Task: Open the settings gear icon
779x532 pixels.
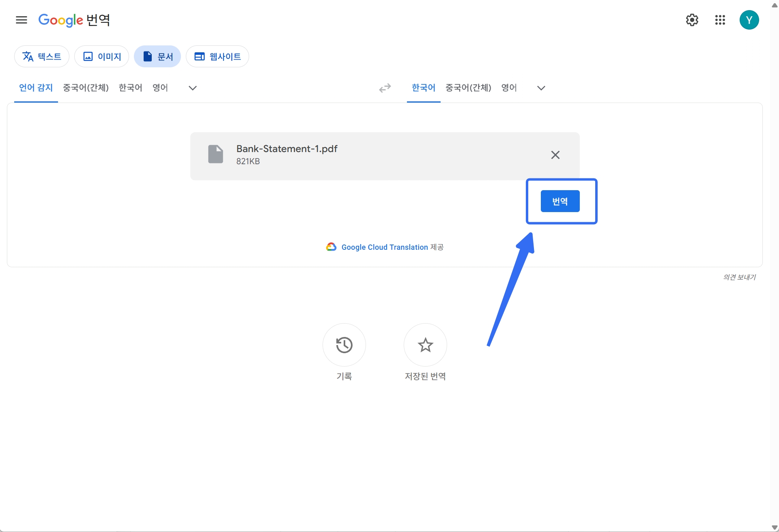Action: [692, 20]
